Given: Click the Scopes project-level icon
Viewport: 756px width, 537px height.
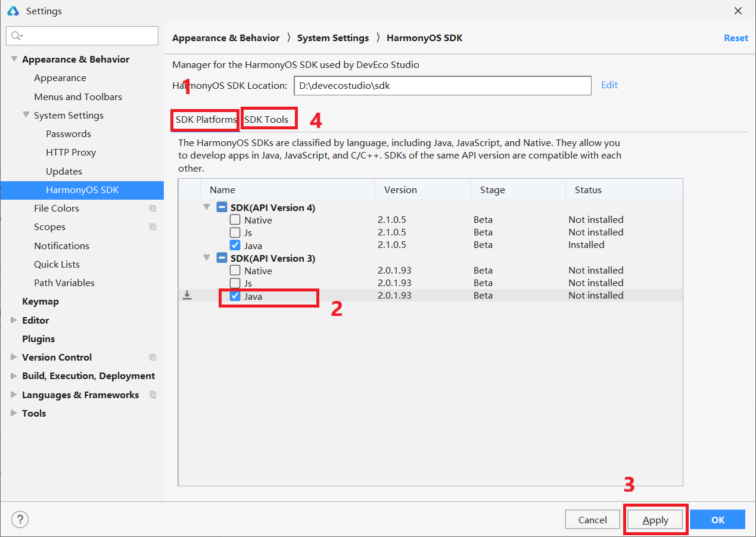Looking at the screenshot, I should 153,227.
